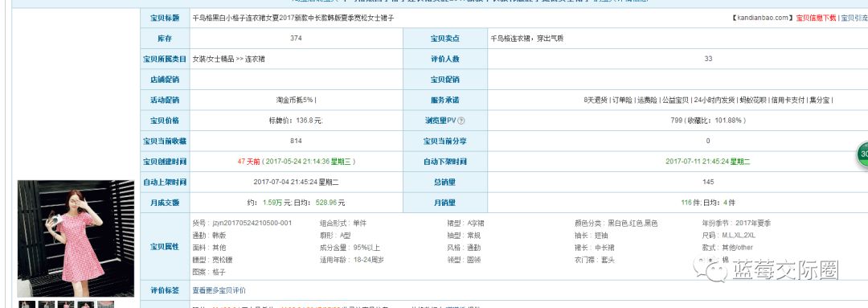Click the 蚂蚁花呗 service promise
The image size is (868, 308).
click(753, 101)
